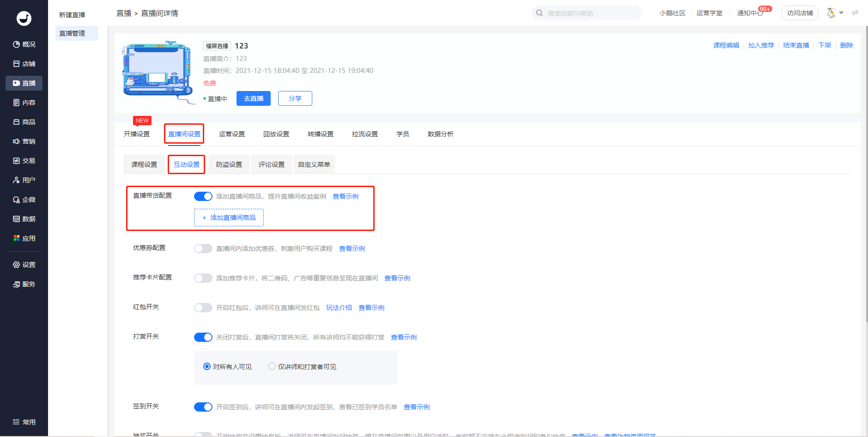Open the 设置 gear icon in sidebar
Image resolution: width=868 pixels, height=437 pixels.
(17, 265)
